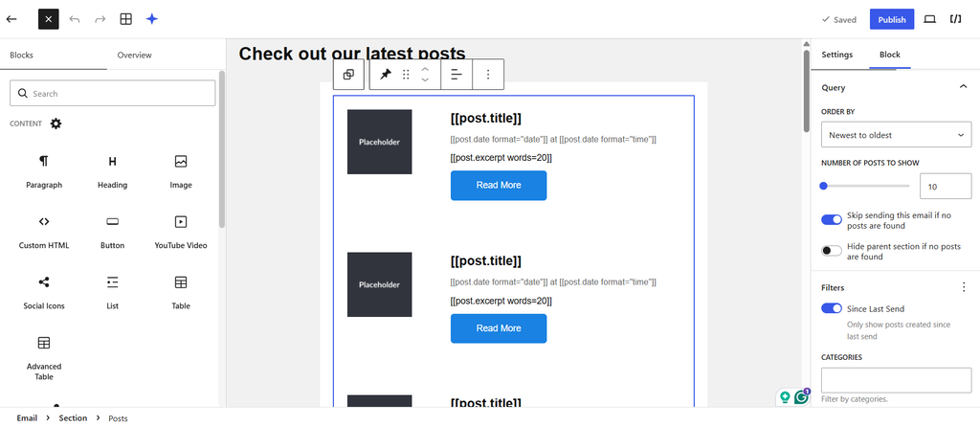The width and height of the screenshot is (980, 427).
Task: Click the Check out our latest posts heading
Action: [x=352, y=54]
